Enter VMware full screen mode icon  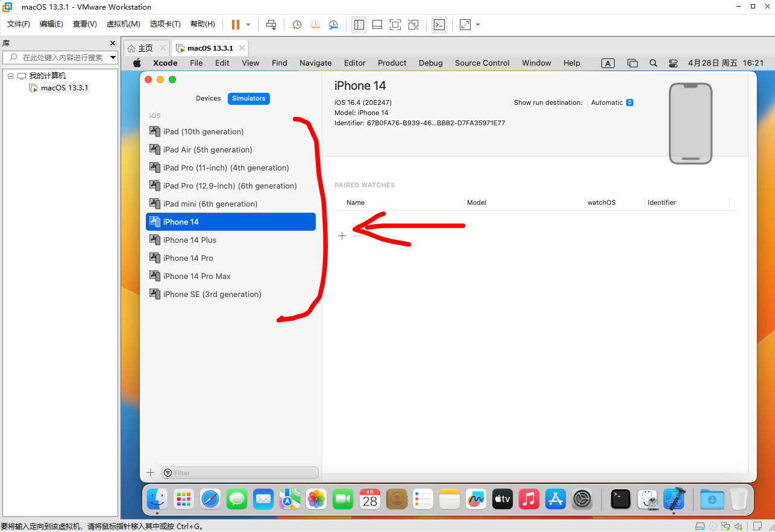(395, 25)
